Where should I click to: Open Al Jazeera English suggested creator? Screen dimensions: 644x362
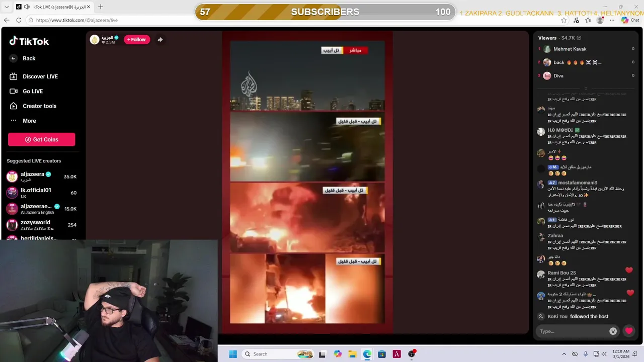(x=41, y=209)
